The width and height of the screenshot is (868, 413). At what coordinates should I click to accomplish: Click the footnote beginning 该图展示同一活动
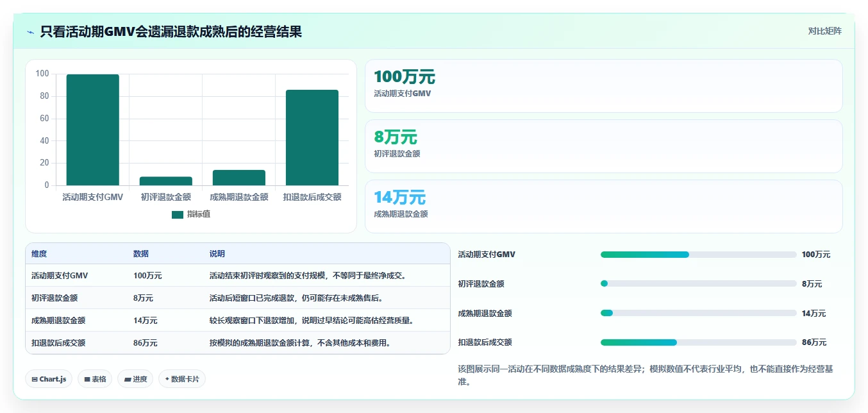646,375
